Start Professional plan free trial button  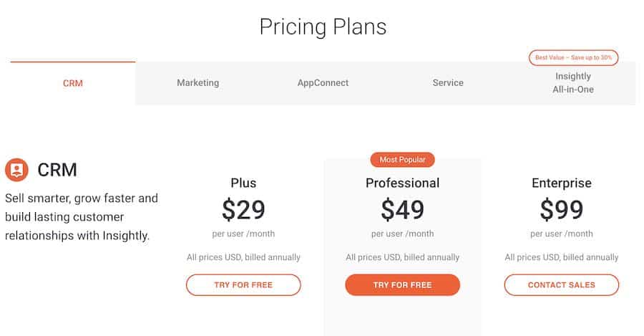point(402,284)
